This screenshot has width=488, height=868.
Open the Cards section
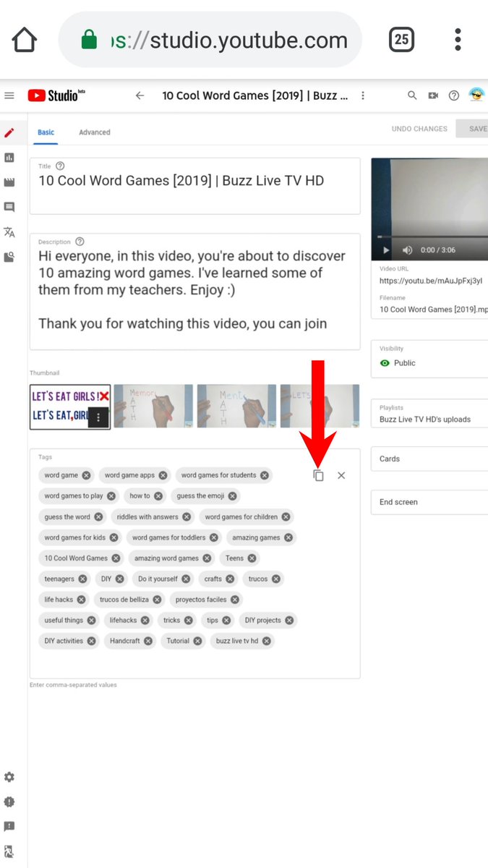[x=429, y=459]
